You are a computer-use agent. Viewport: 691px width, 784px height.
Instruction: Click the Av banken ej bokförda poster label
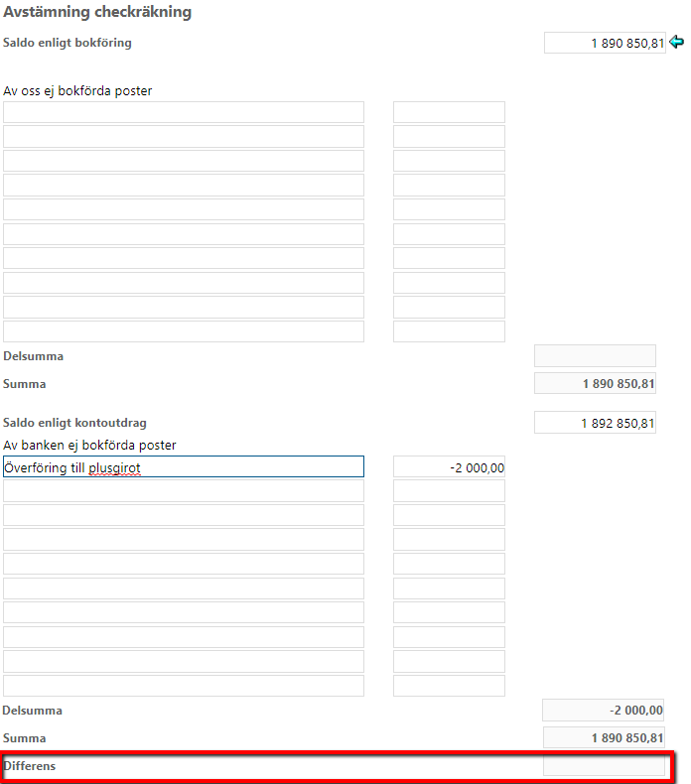[x=89, y=445]
